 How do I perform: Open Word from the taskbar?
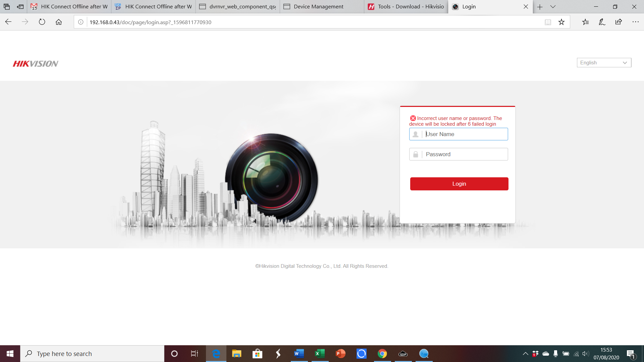[x=299, y=354]
